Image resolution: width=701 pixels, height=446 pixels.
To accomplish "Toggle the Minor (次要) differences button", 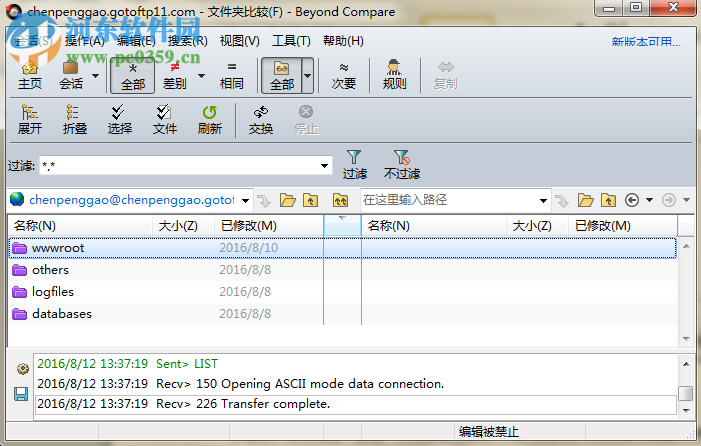I will click(343, 75).
